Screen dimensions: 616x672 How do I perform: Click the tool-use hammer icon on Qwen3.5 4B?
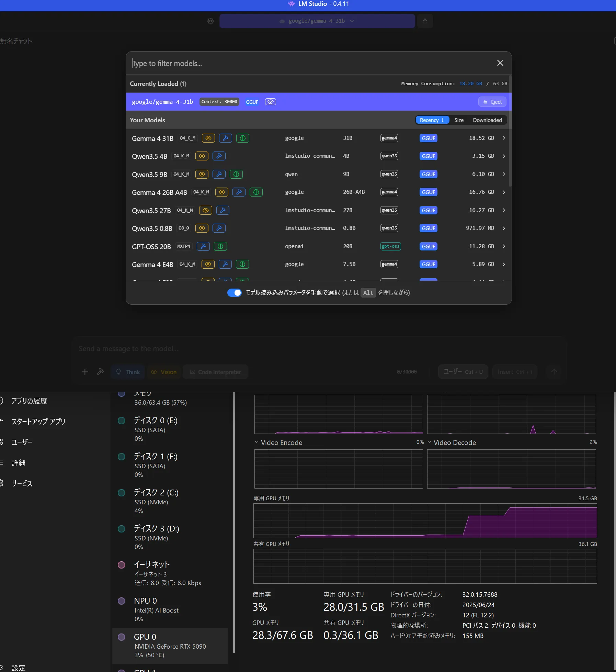pos(219,156)
